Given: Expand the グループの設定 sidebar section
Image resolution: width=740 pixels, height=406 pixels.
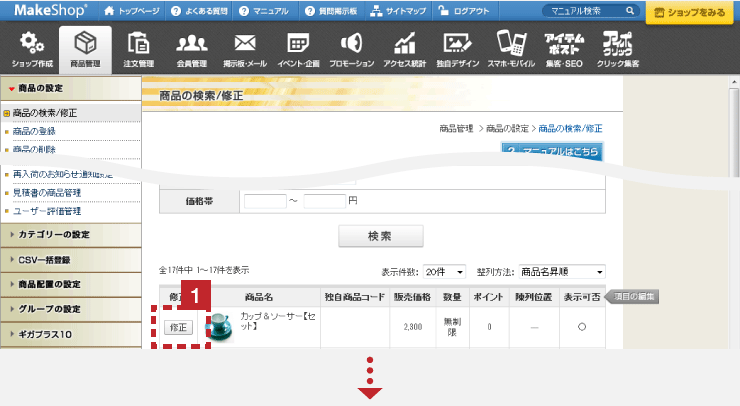Looking at the screenshot, I should tap(70, 309).
